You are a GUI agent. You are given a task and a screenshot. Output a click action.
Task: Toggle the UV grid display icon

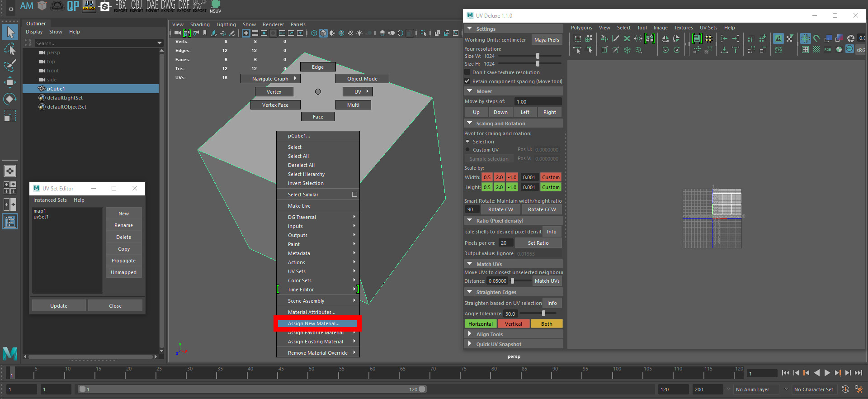[x=805, y=39]
